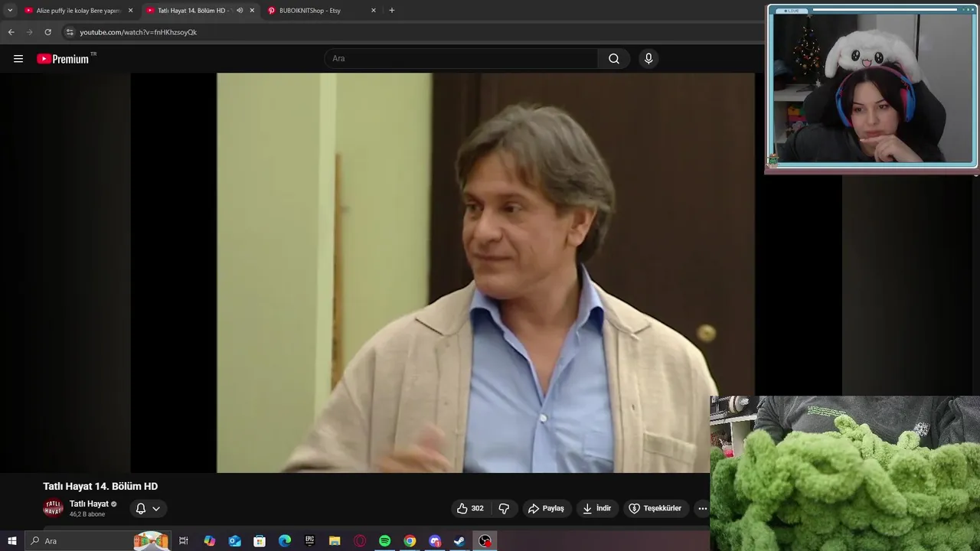Mute the tab via speaker icon
Viewport: 980px width, 551px height.
coord(240,11)
